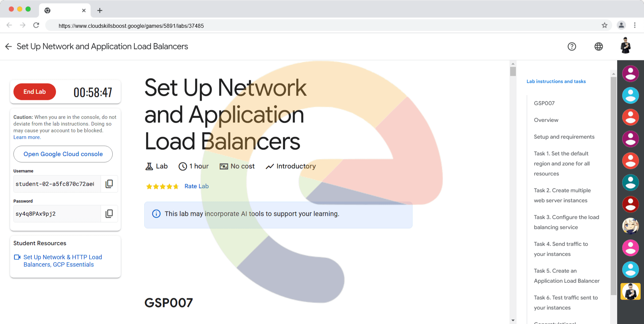Viewport: 644px width, 324px height.
Task: Click the Rate Lab link
Action: point(196,186)
